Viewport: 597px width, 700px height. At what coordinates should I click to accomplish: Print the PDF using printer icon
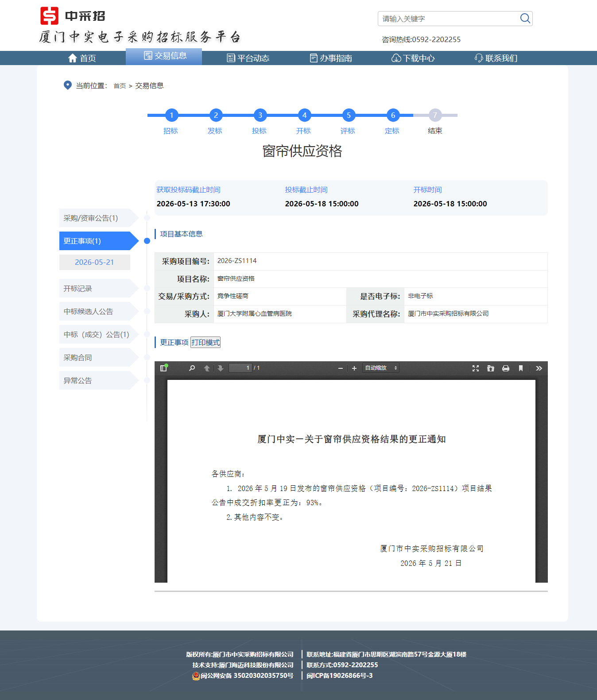(x=506, y=368)
